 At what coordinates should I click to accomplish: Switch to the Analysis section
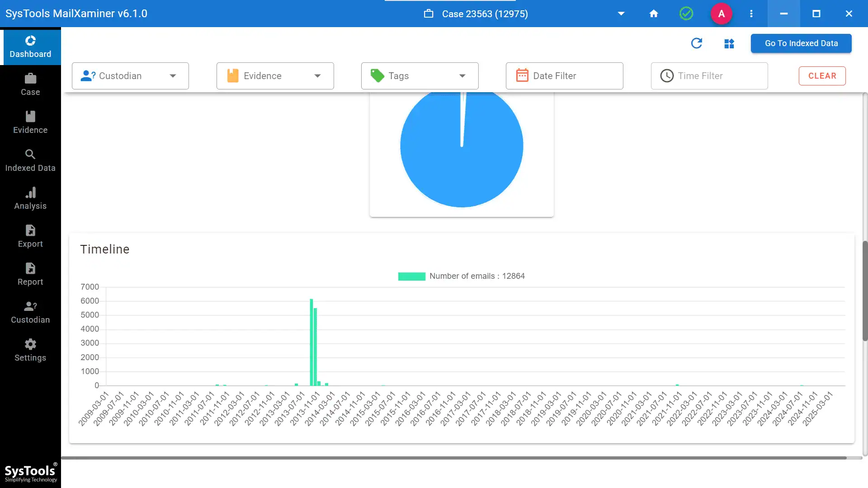pyautogui.click(x=30, y=199)
